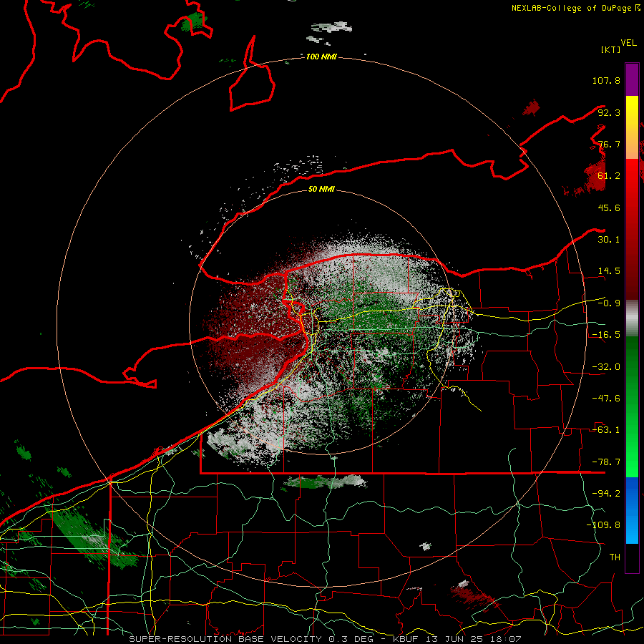This screenshot has height=644, width=644.
Task: Select the 107.8 legend value
Action: click(606, 80)
